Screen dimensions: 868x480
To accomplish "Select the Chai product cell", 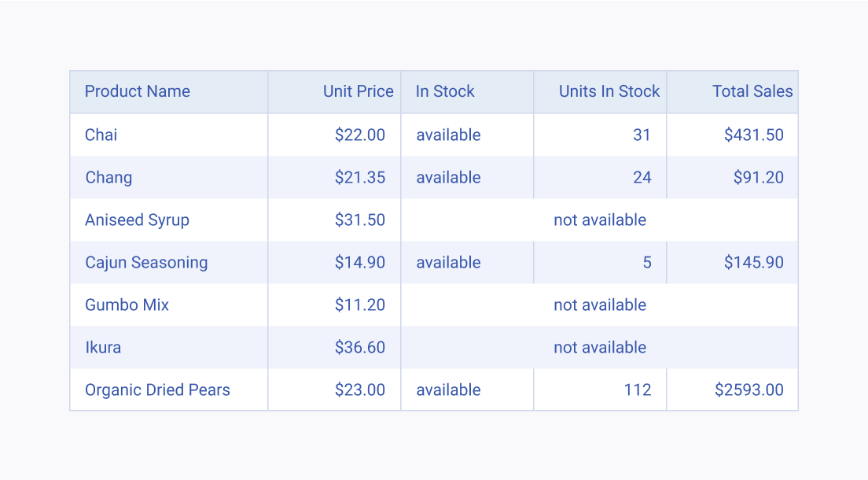I will pos(169,135).
